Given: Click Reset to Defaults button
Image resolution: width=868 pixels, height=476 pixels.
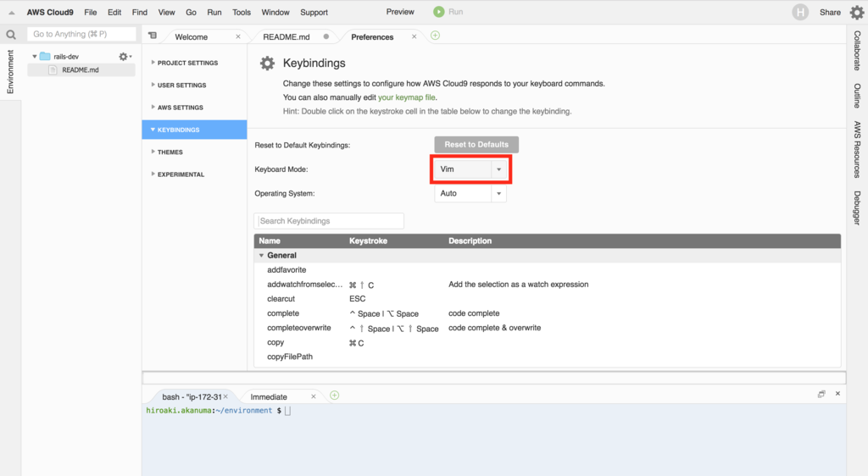Looking at the screenshot, I should click(x=476, y=144).
